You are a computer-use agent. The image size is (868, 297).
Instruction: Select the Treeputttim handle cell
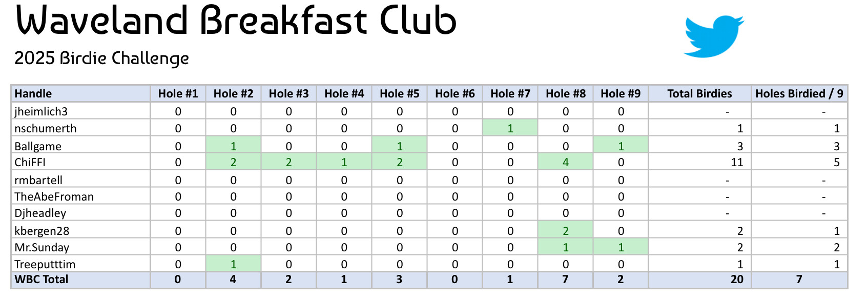[45, 264]
